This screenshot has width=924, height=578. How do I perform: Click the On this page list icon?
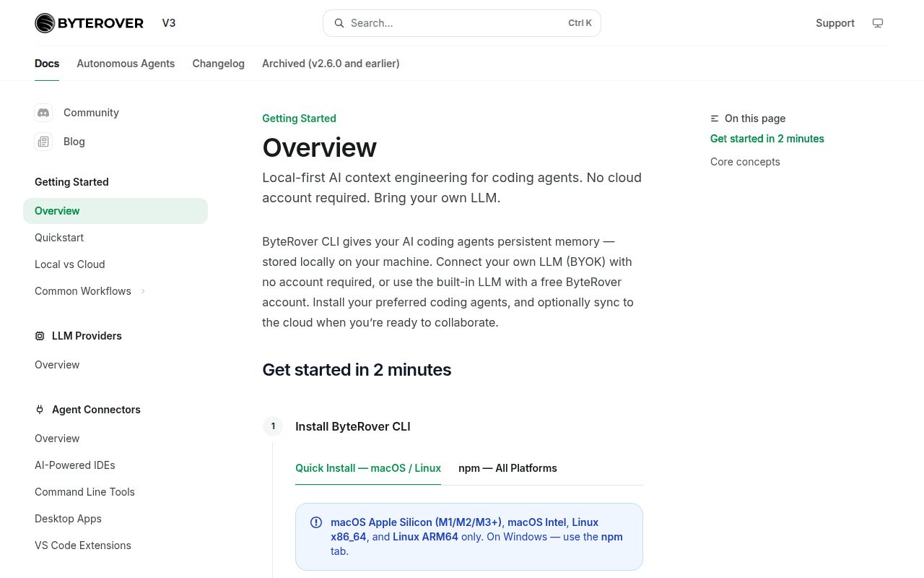pos(715,118)
